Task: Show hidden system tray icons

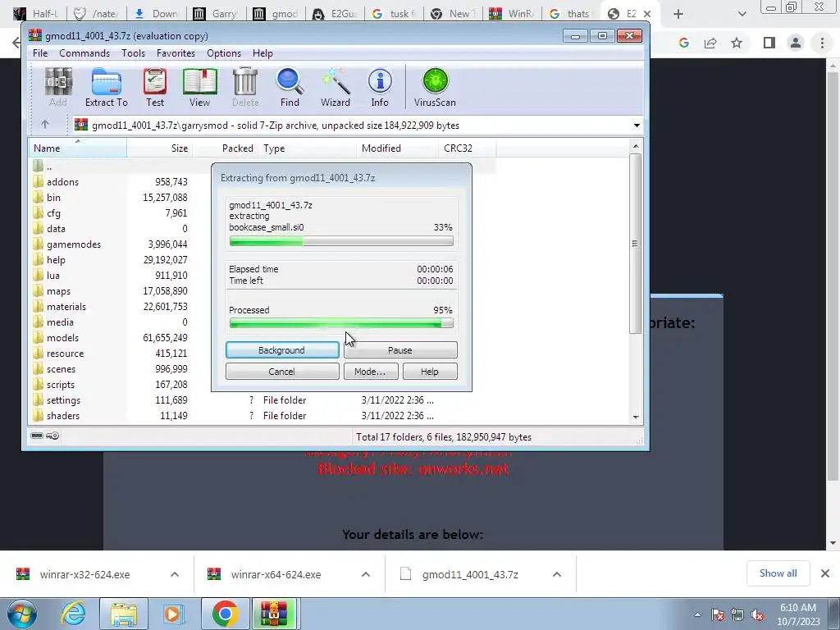Action: 697,615
